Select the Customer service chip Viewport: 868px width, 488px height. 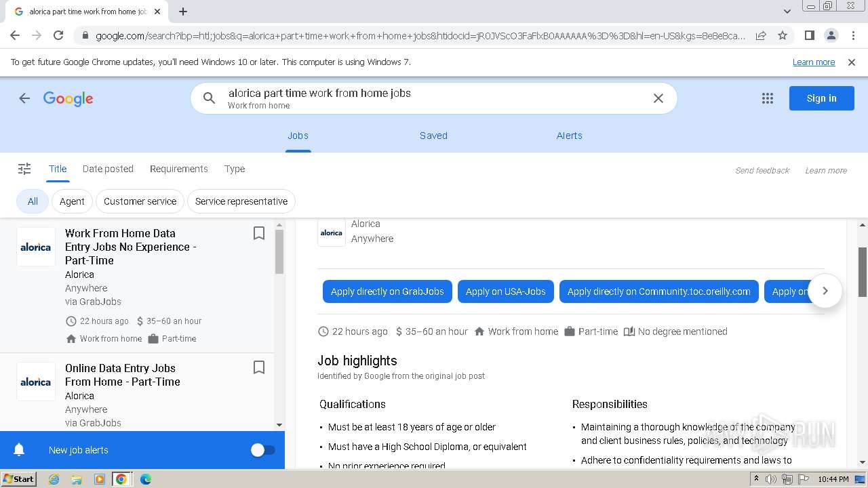click(x=140, y=201)
